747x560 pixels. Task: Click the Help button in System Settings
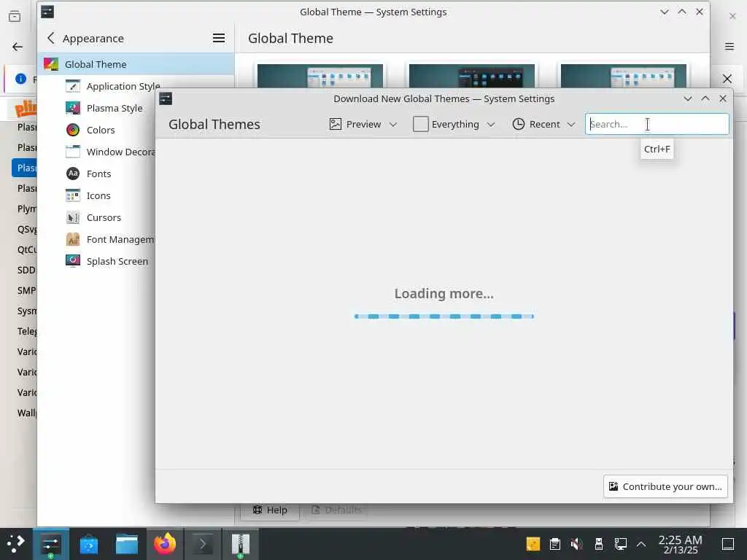coord(270,510)
